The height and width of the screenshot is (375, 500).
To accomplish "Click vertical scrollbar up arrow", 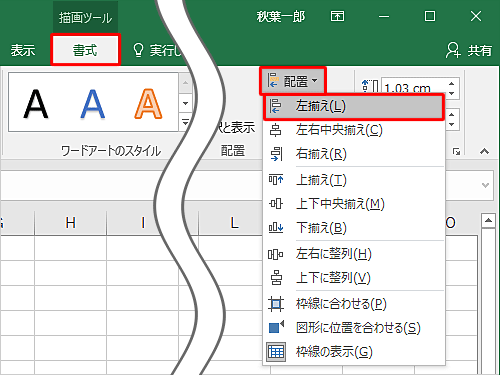I will (x=488, y=221).
